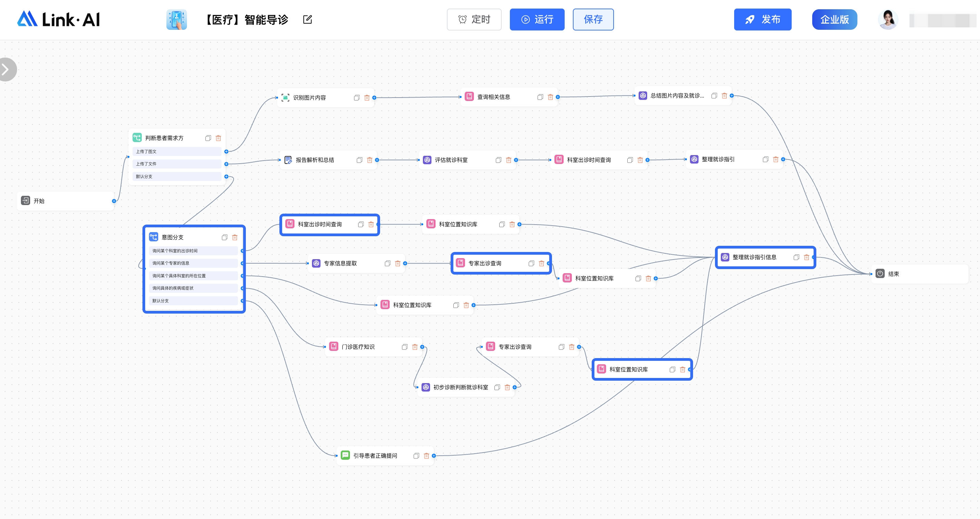Expand the left sidebar panel arrow
Screen dimensions: 980x519
pyautogui.click(x=6, y=69)
